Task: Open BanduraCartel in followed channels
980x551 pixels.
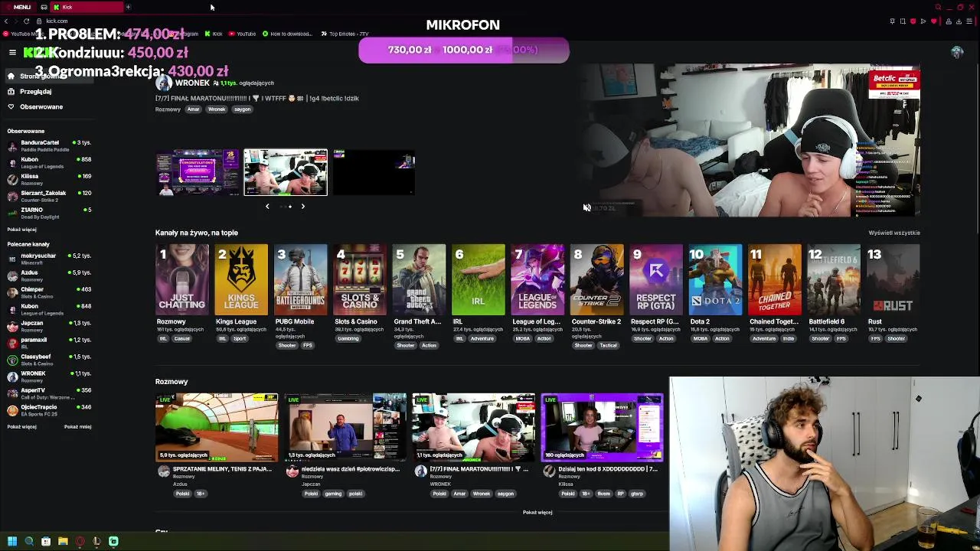Action: point(49,145)
